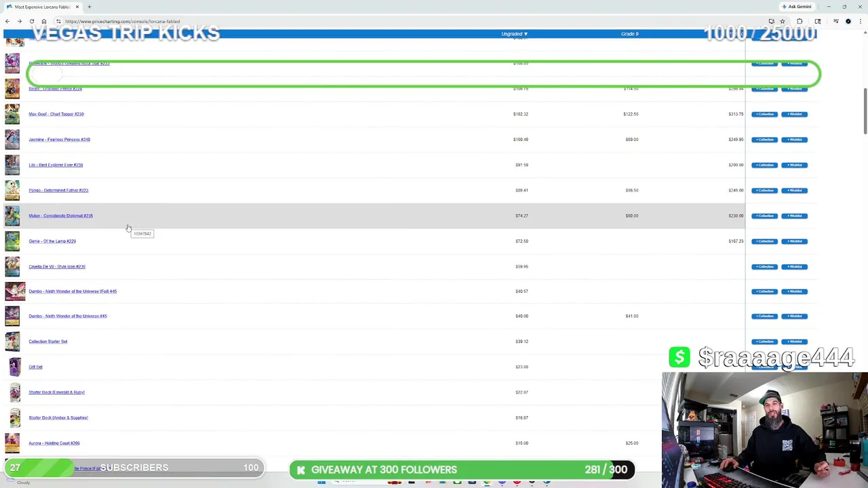Open Cruella De Vil - Style Icon #236 link
868x488 pixels.
coord(57,266)
